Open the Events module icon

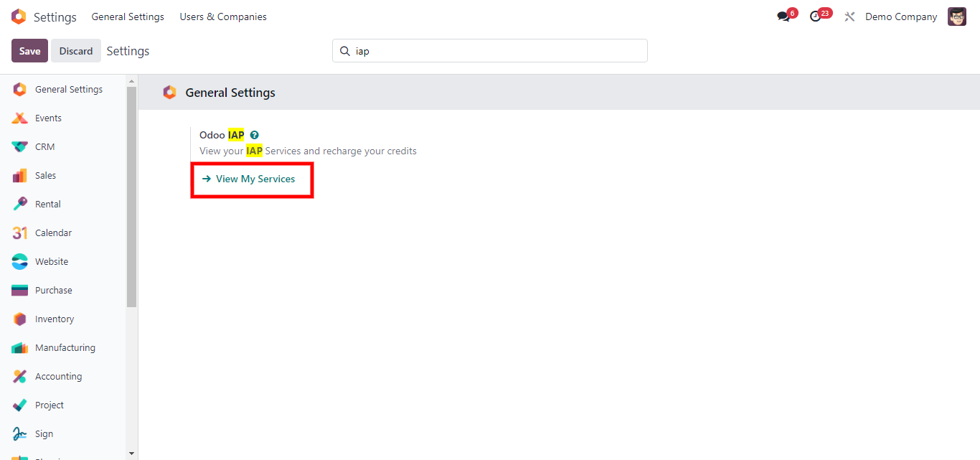click(x=20, y=118)
